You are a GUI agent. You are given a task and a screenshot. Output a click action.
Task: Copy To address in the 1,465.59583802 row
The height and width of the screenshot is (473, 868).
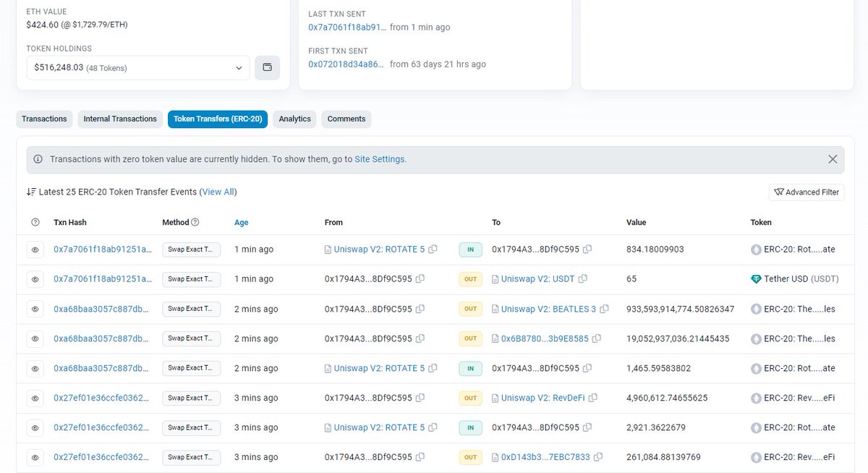coord(587,368)
